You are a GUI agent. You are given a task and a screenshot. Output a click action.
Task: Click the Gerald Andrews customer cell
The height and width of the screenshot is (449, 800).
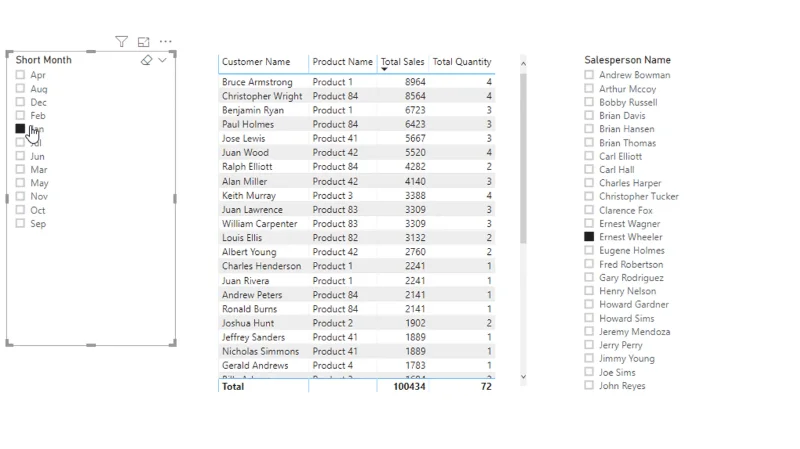pos(255,365)
